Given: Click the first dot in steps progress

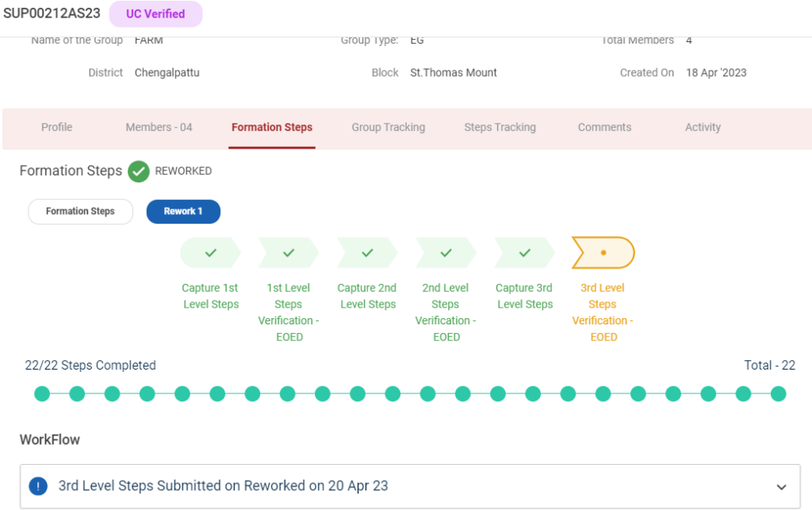Looking at the screenshot, I should pos(42,393).
